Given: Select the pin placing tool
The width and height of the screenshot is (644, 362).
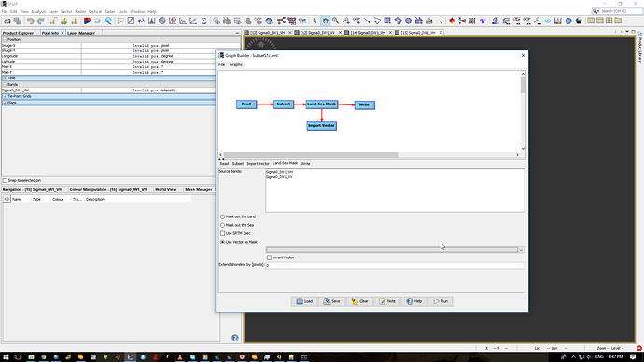Looking at the screenshot, I should click(x=346, y=21).
